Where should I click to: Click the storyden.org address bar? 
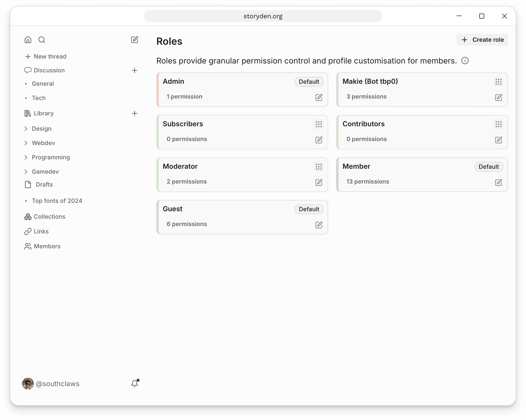pyautogui.click(x=263, y=16)
